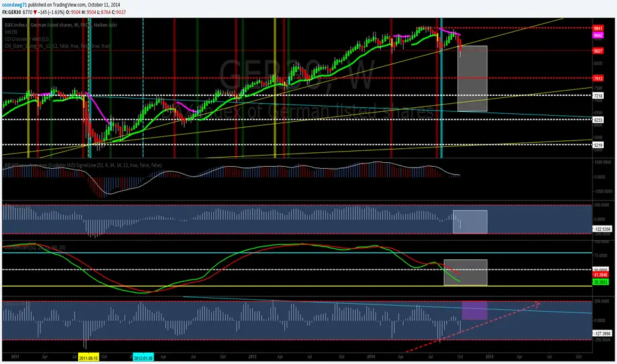Click the 2011 year label on time axis

[x=15, y=357]
